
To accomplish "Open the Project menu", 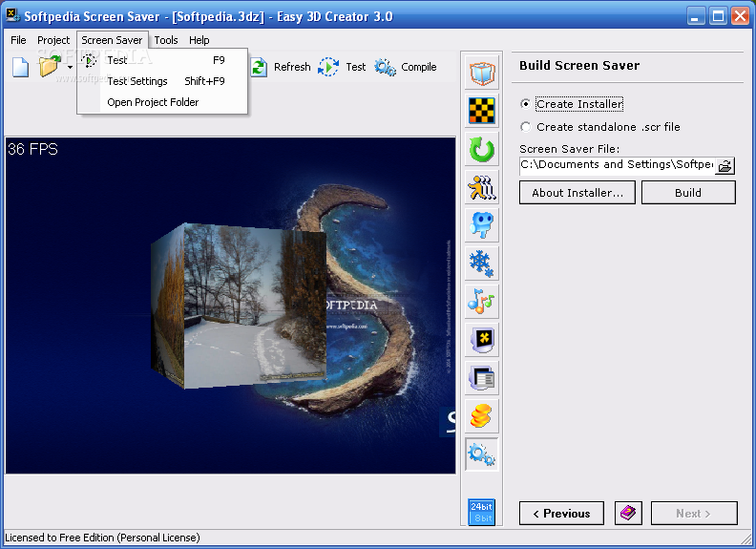I will click(53, 40).
